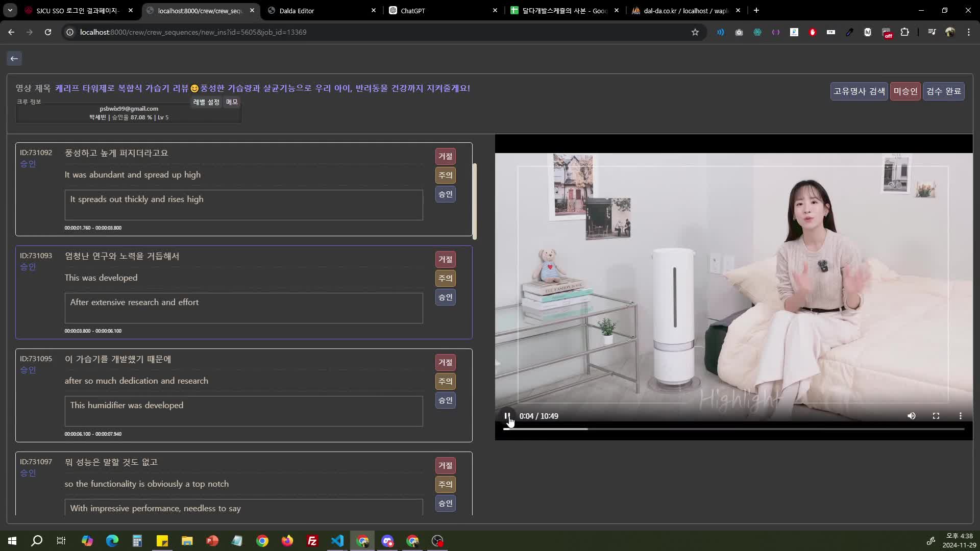Reject sequence ID:731092 with 거절

(446, 156)
